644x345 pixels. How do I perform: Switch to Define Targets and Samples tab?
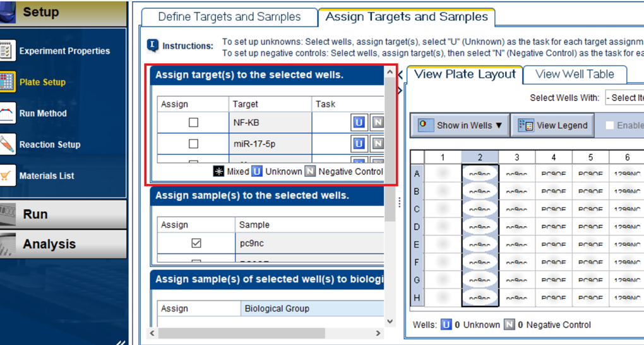click(229, 17)
